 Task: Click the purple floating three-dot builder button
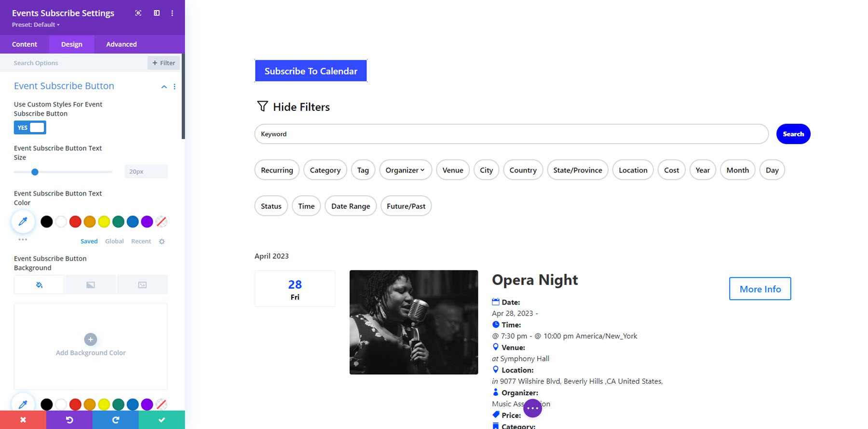click(532, 408)
